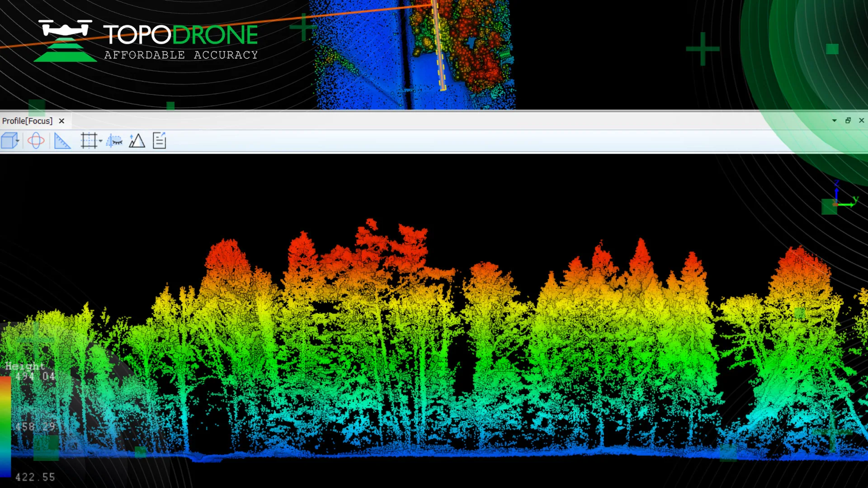Click the Height legend title
868x488 pixels.
click(x=25, y=366)
